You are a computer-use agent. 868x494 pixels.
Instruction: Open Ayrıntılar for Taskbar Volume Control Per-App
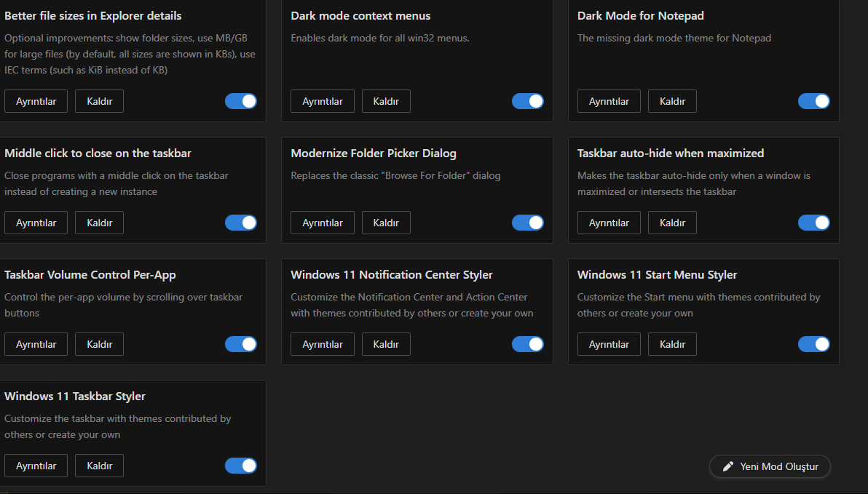36,344
